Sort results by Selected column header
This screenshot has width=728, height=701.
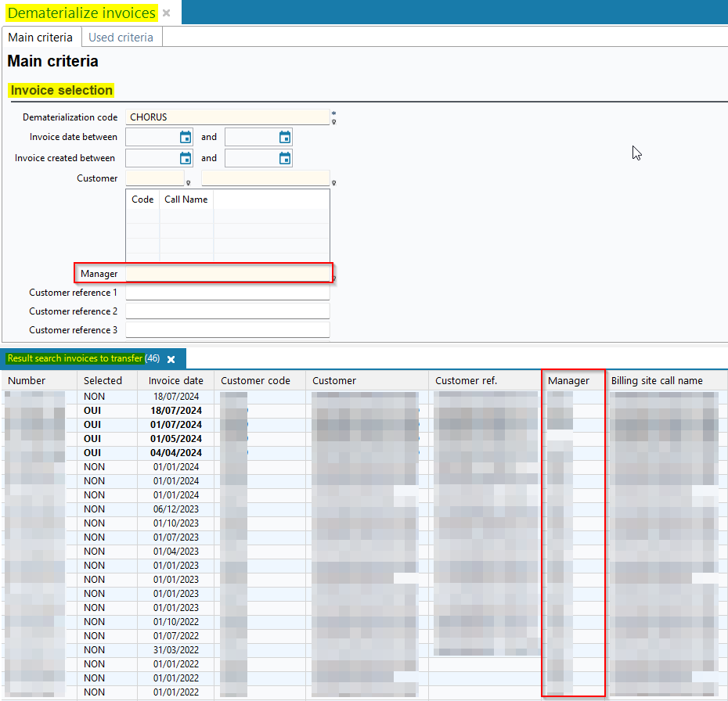click(x=103, y=381)
